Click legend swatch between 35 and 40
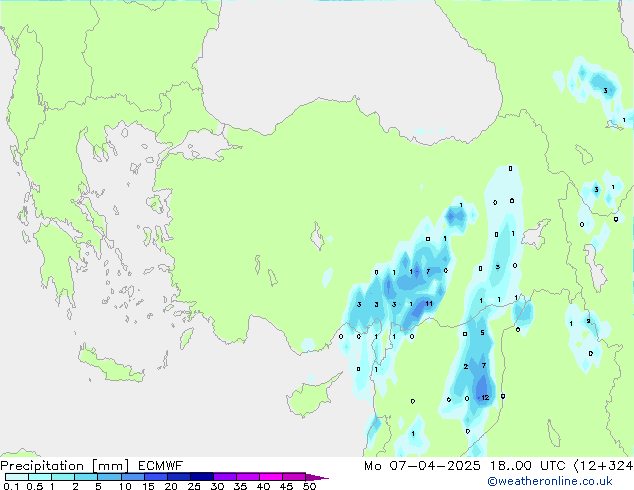The image size is (634, 490). click(x=247, y=477)
